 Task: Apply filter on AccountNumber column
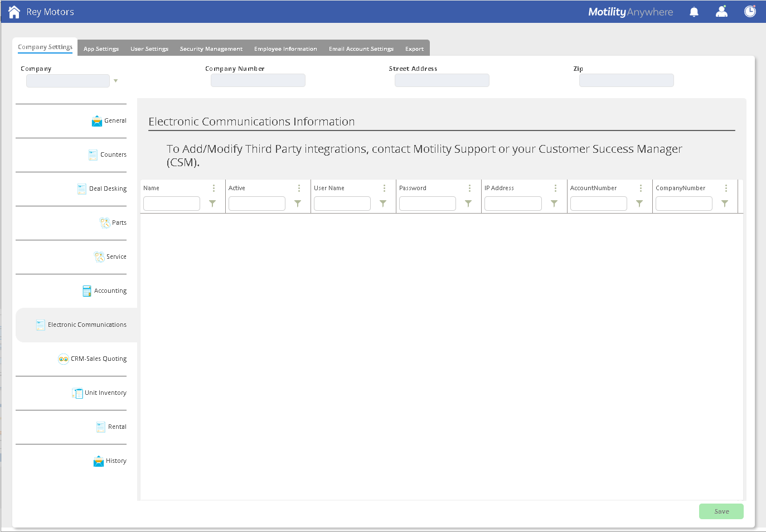pyautogui.click(x=639, y=204)
